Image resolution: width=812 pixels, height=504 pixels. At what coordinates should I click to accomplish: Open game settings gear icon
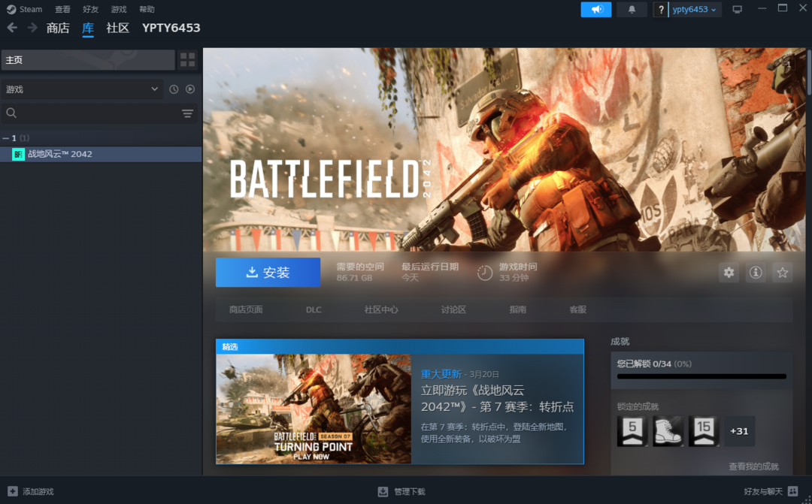tap(729, 272)
